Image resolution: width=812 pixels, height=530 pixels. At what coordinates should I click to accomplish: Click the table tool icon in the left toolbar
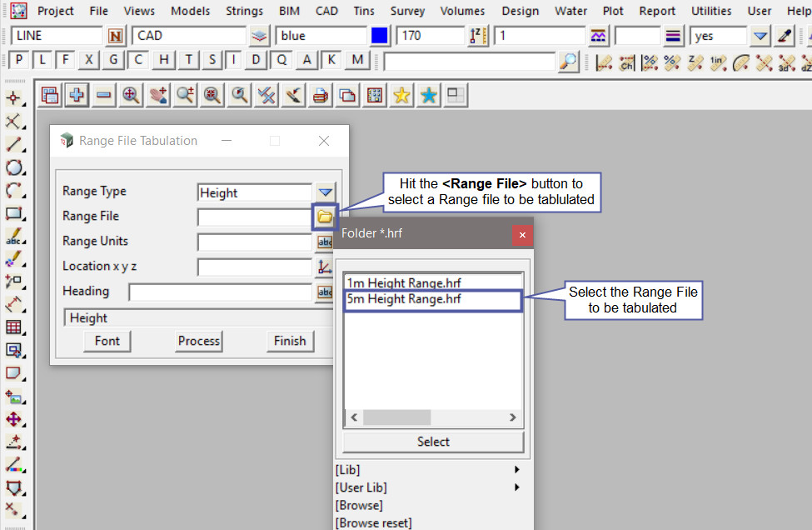coord(13,327)
